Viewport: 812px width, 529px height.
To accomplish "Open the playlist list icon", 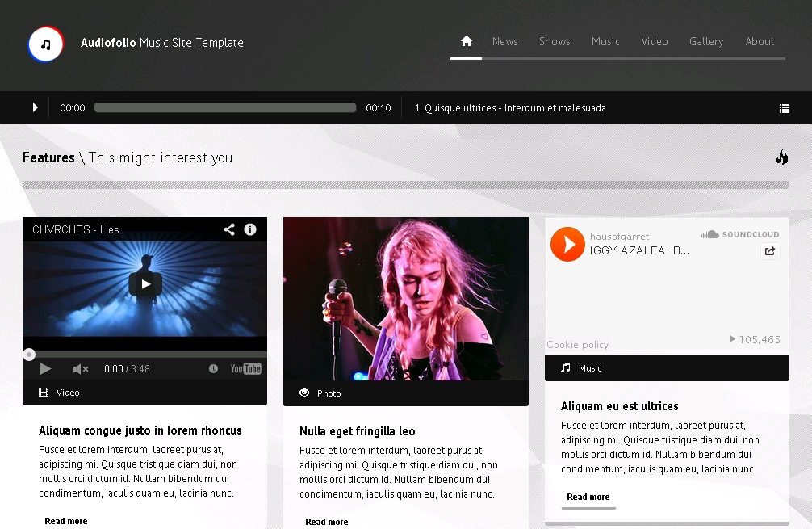I will [x=784, y=108].
